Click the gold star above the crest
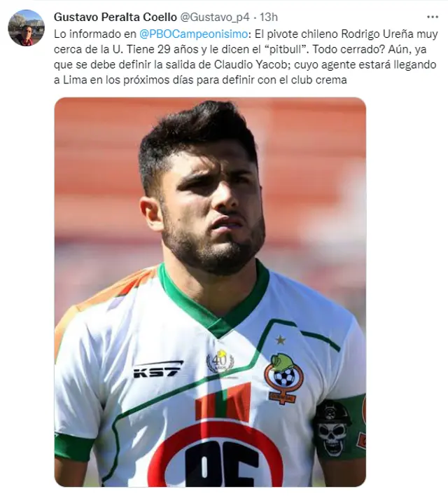 (281, 340)
